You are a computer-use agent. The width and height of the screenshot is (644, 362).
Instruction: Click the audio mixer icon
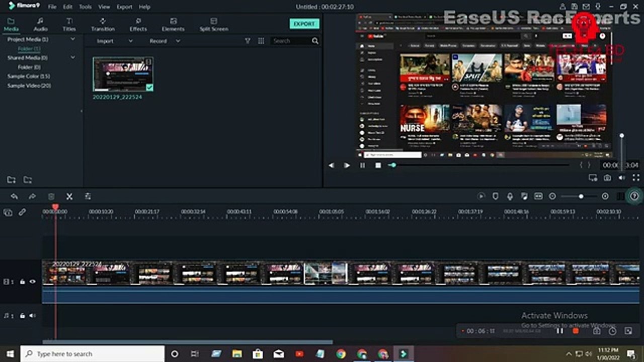524,196
